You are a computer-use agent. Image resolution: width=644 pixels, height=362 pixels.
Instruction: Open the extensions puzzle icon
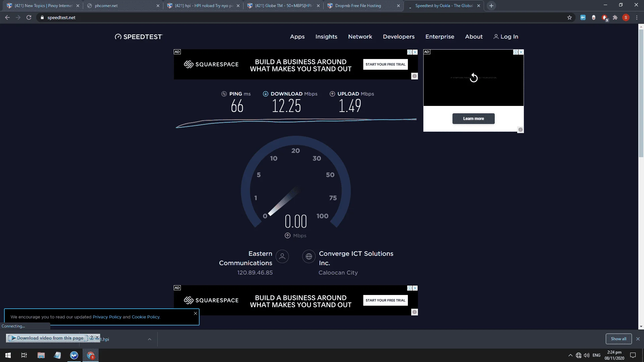coord(615,17)
